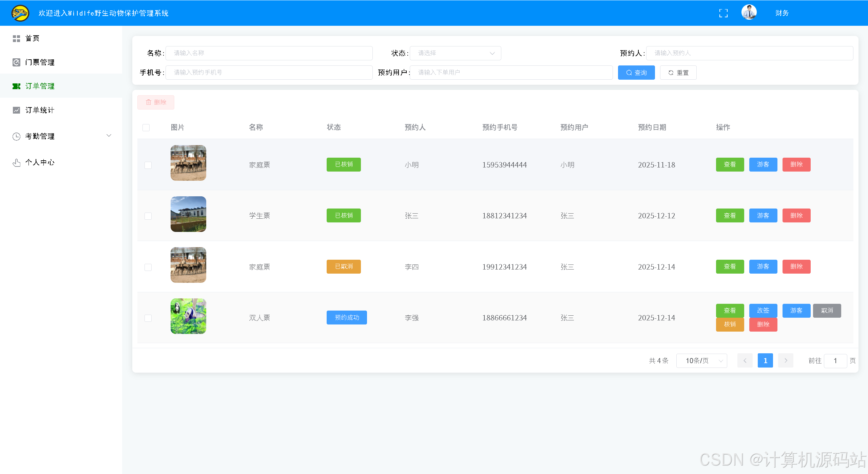Click the 门票管理 sidebar icon
The width and height of the screenshot is (868, 474).
pos(16,62)
